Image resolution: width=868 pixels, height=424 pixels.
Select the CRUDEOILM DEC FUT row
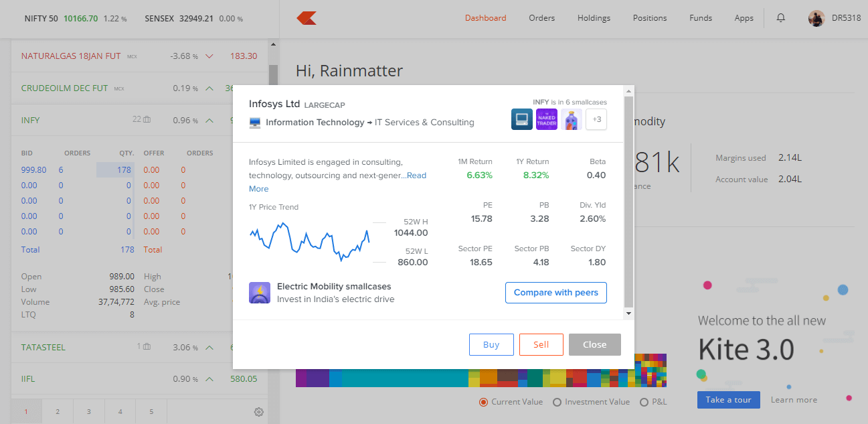(x=139, y=88)
